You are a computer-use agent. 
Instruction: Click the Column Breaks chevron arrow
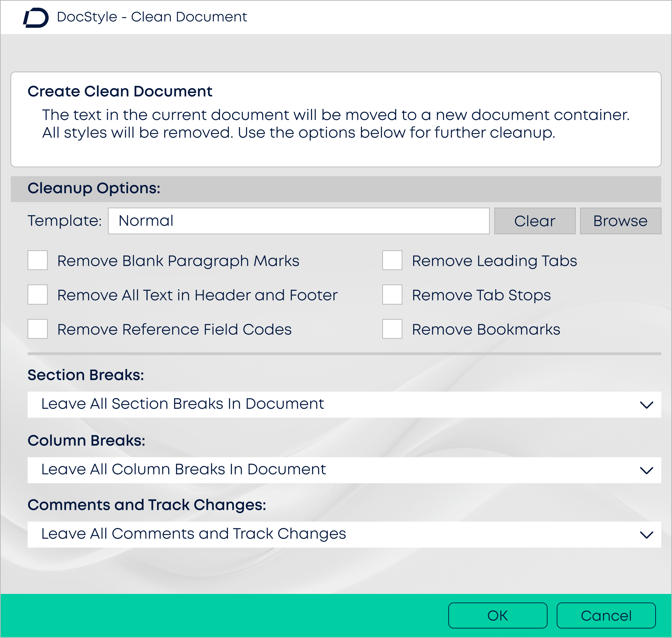point(646,470)
